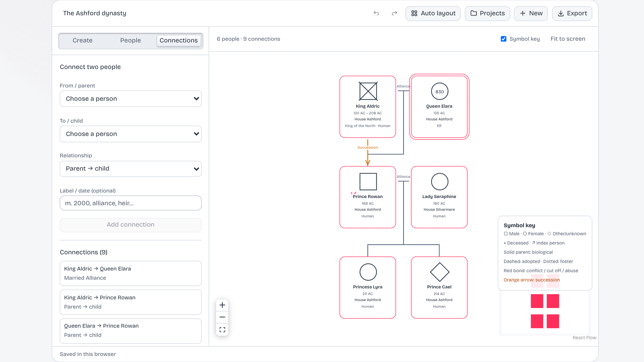Click 'Orange arrow: succession' legend text
This screenshot has width=644, height=362.
pos(531,280)
